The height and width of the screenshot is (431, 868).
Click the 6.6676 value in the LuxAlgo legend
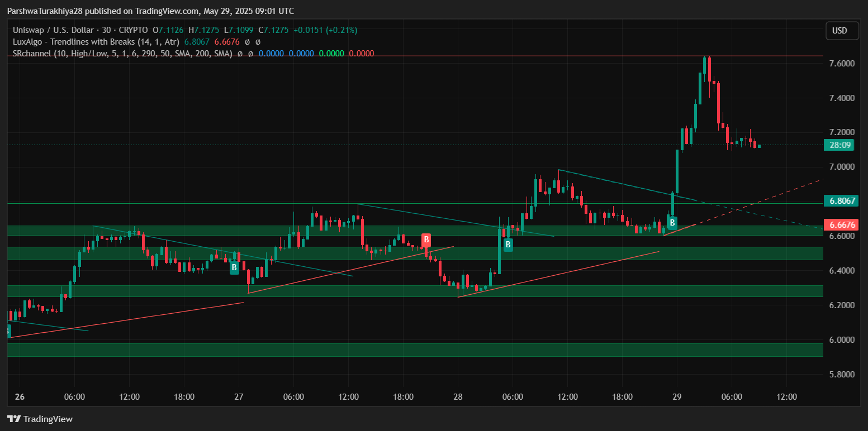click(227, 42)
